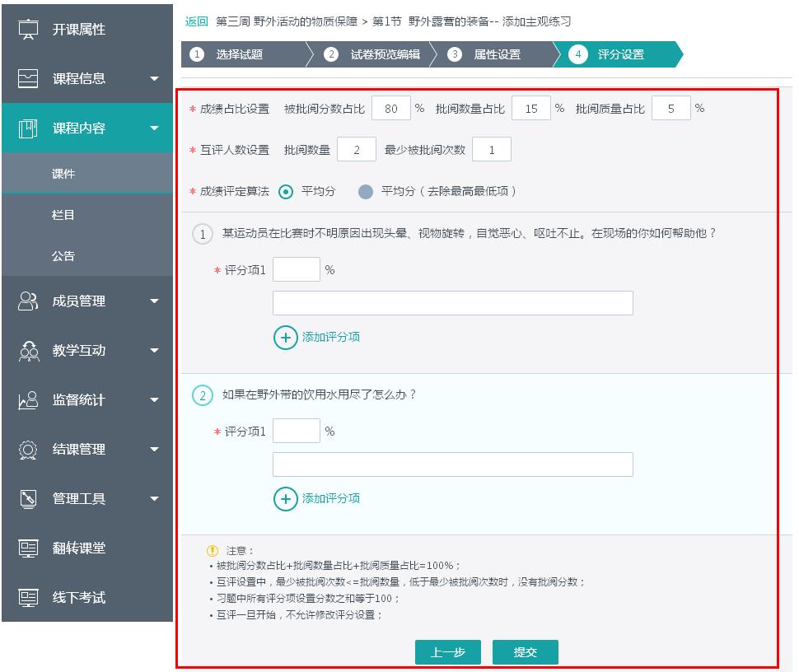Expand the 课程信息 dropdown arrow
Viewport: 799px width, 672px height.
[x=154, y=79]
